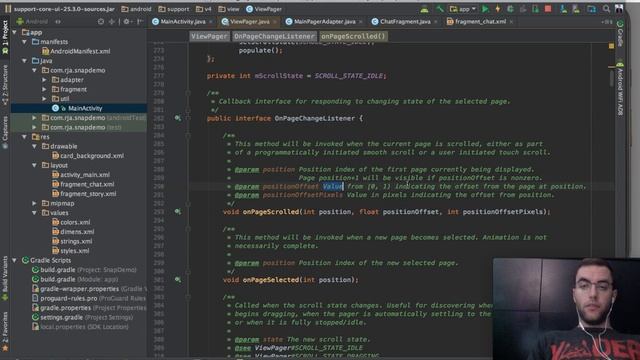Click the Hide project panel icon
This screenshot has height=360, width=640.
click(x=139, y=21)
